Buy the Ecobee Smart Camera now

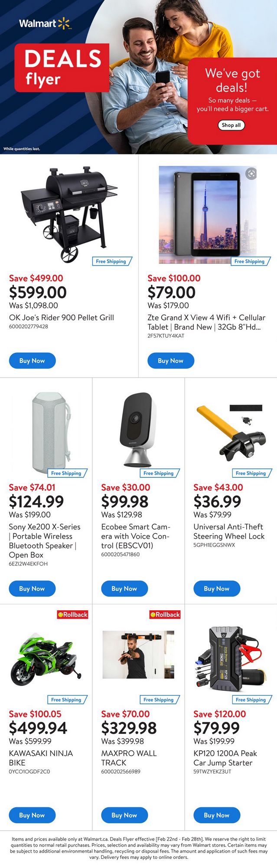124,589
